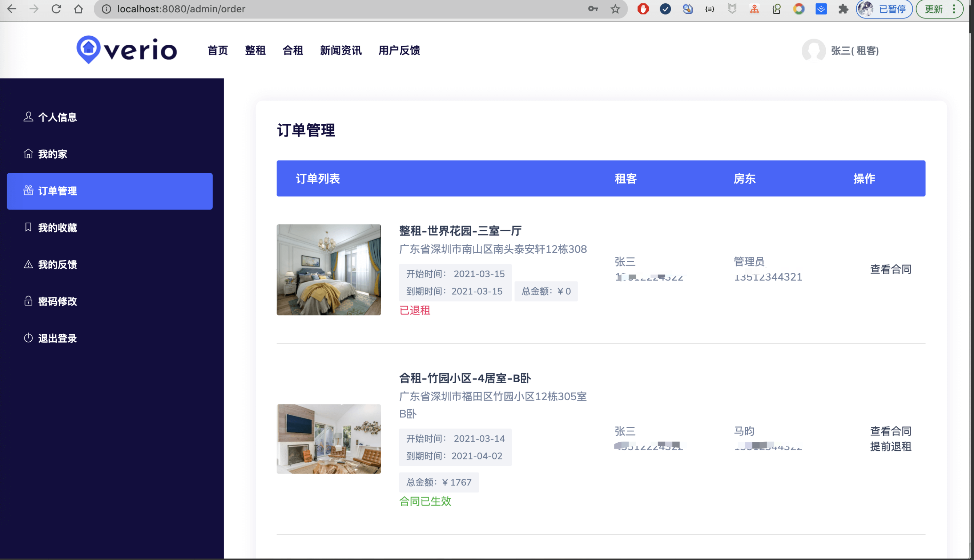Click the 操作 column header

tap(864, 178)
